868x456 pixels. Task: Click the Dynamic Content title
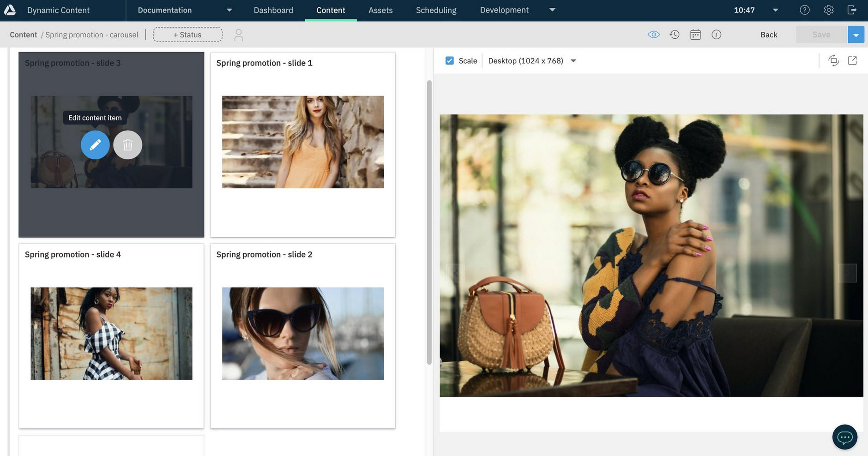point(58,10)
